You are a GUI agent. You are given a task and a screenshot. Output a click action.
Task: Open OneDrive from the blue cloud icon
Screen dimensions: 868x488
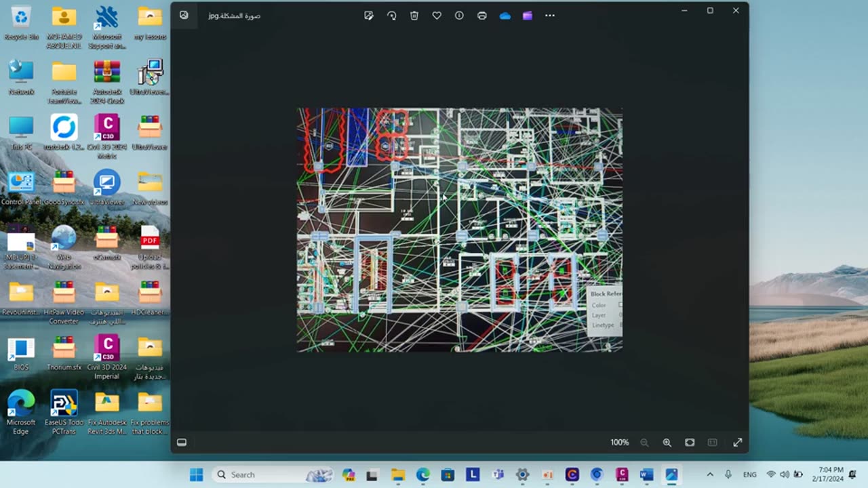coord(505,16)
